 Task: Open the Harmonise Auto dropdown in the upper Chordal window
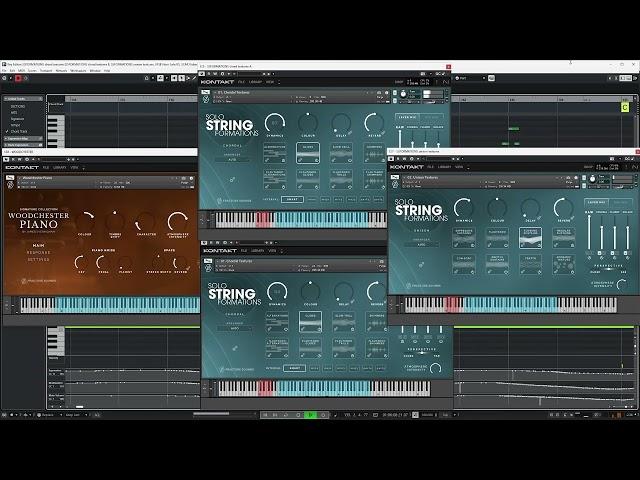click(232, 160)
